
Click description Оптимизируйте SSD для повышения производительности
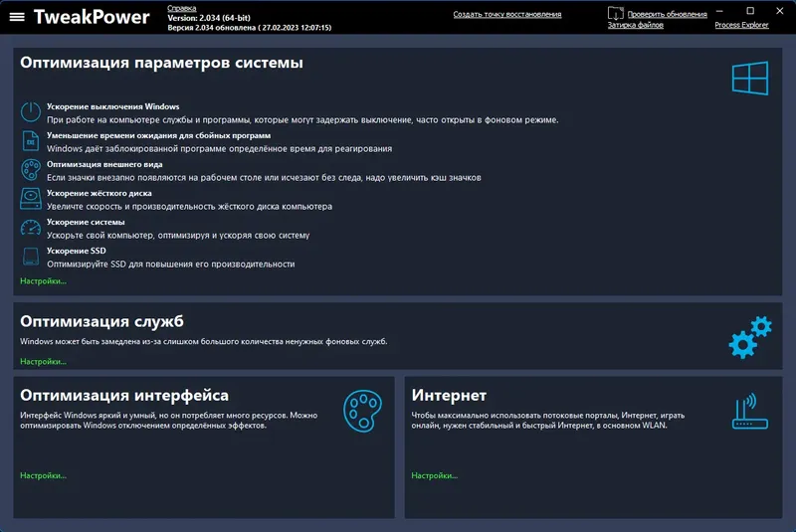coord(170,265)
